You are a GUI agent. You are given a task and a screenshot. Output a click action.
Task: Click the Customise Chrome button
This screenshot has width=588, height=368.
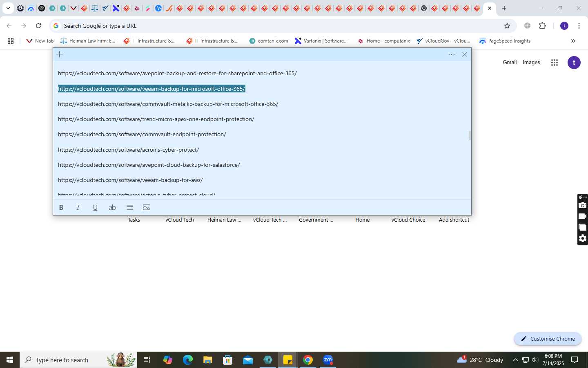548,339
